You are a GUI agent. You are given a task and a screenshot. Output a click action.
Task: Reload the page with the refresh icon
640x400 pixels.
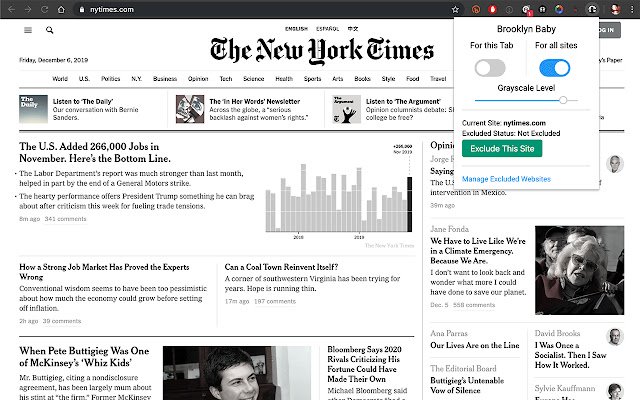click(44, 9)
